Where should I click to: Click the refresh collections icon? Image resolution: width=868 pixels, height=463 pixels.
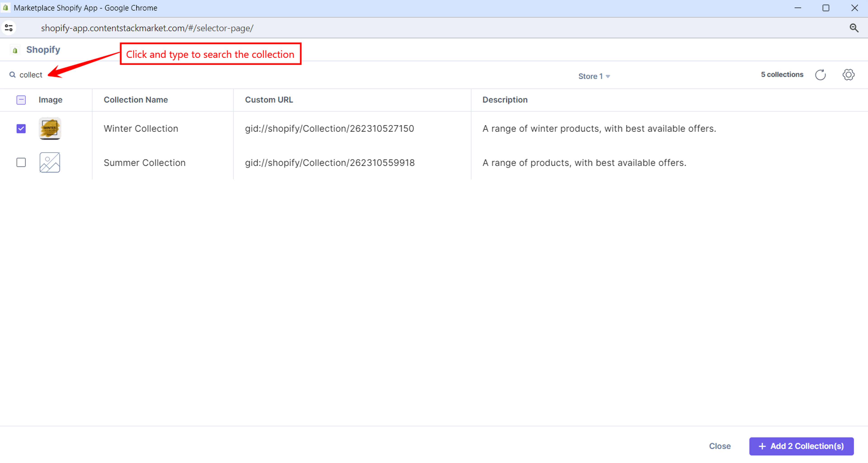tap(820, 74)
